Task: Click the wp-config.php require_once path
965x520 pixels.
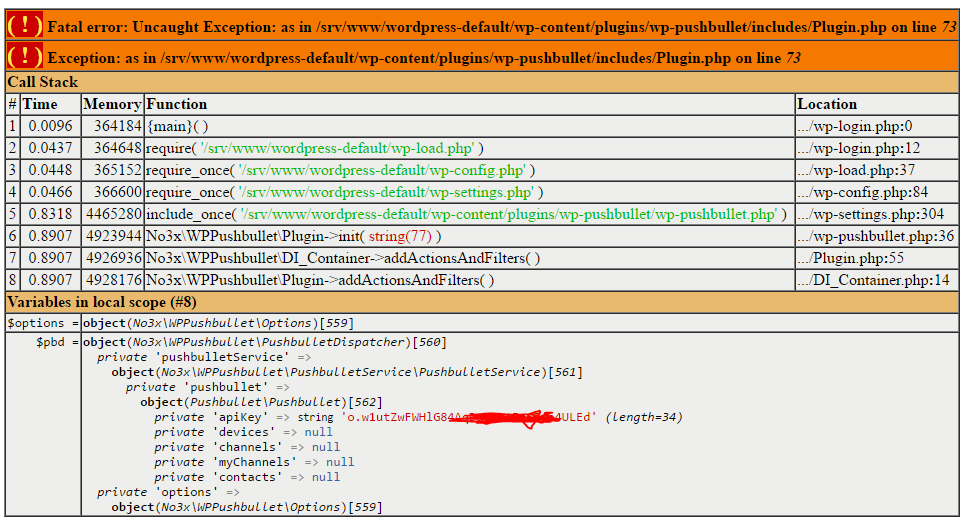Action: point(382,170)
